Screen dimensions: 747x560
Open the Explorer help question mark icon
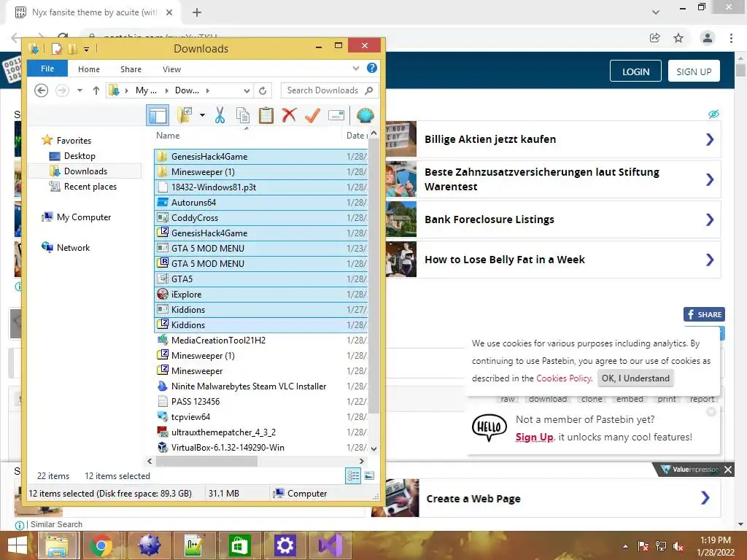372,68
